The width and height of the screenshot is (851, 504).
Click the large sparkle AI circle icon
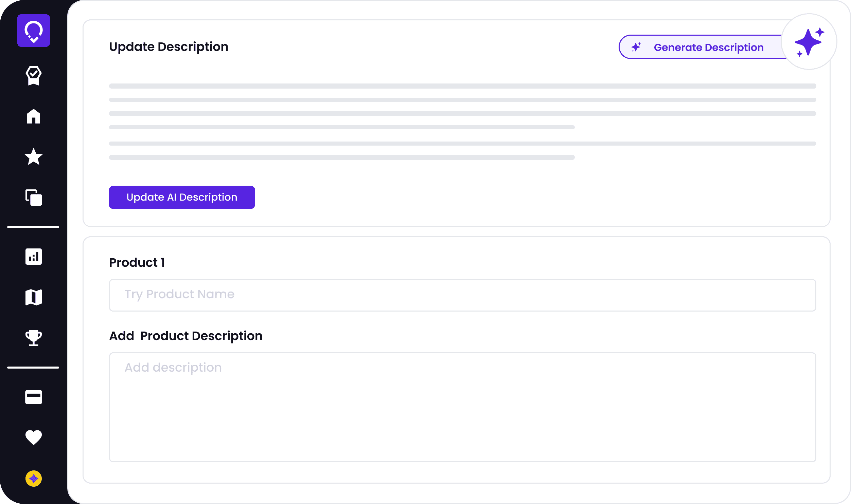[x=809, y=42]
